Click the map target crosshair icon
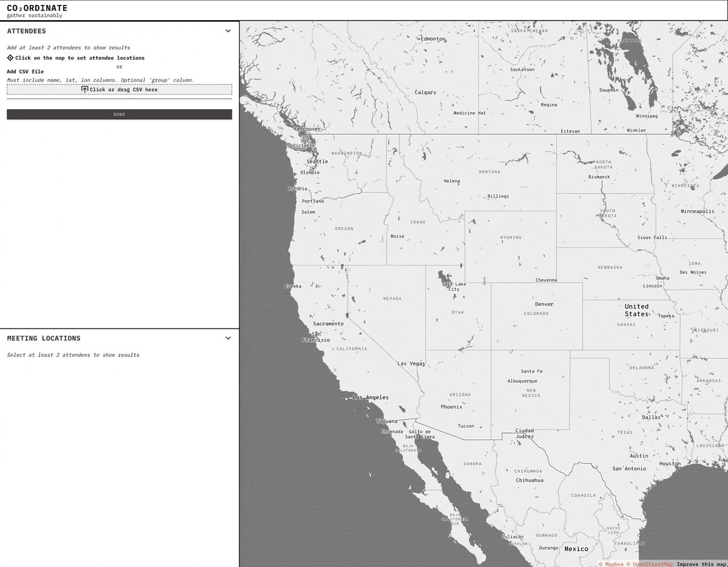This screenshot has width=728, height=567. coord(10,58)
